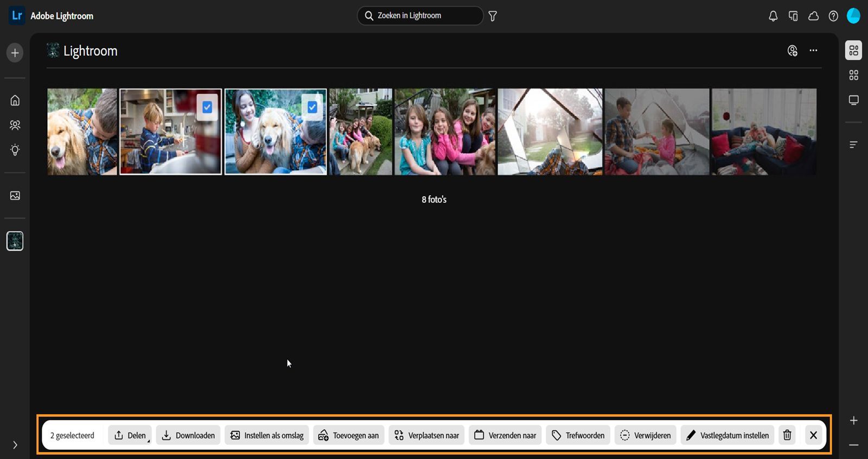Click Toevoegen aan button
Image resolution: width=868 pixels, height=459 pixels.
coord(349,435)
